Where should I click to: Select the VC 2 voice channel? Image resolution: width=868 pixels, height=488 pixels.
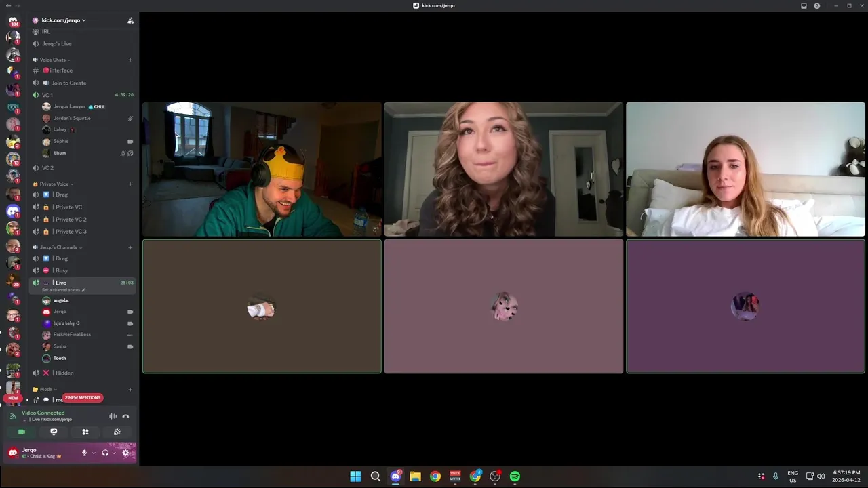coord(83,168)
